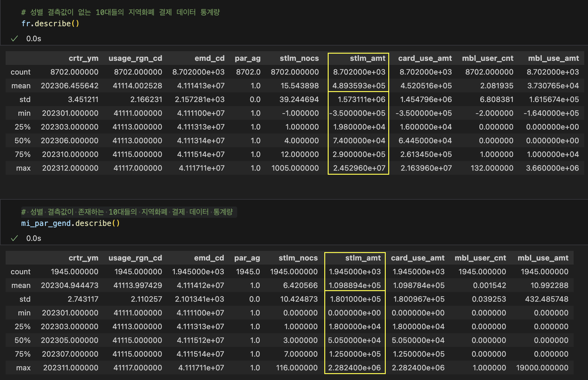Click the 50% value 7.400000e+04
The width and height of the screenshot is (588, 380).
tap(359, 141)
